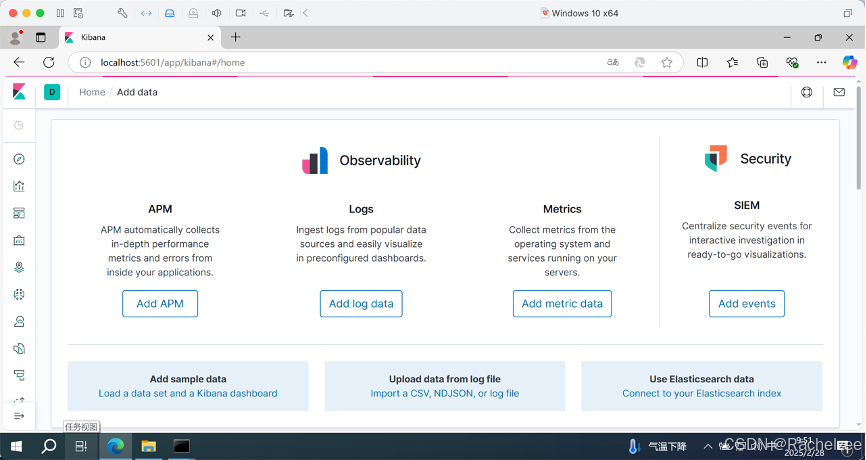Pause the virtual machine
The image size is (866, 460).
[x=60, y=13]
